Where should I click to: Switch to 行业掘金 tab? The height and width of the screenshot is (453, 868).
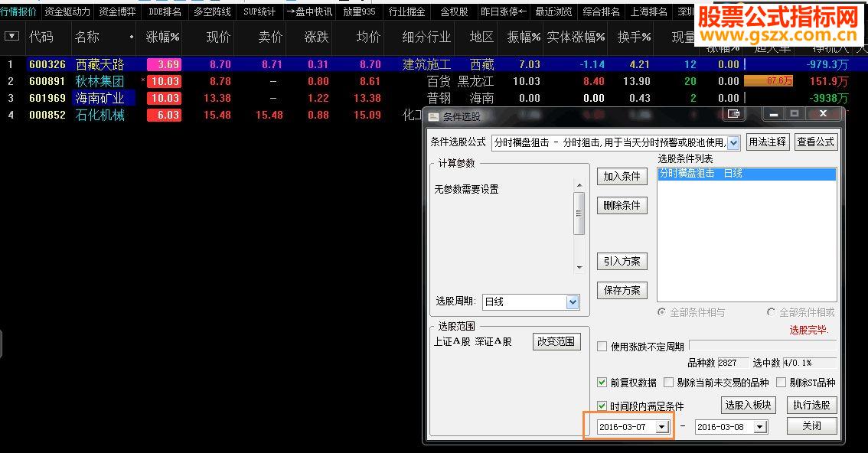click(x=407, y=11)
